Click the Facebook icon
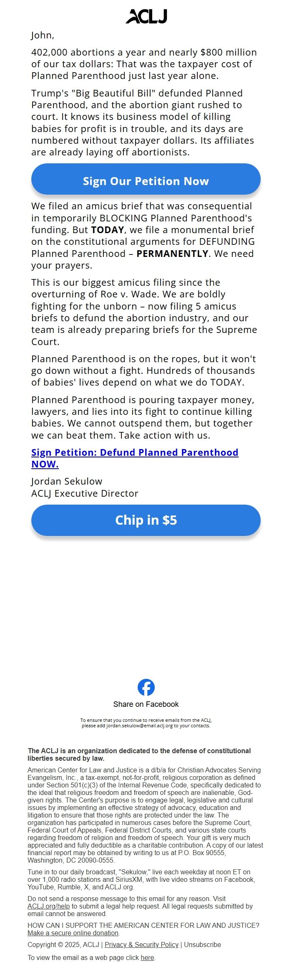The height and width of the screenshot is (980, 292). 146,687
